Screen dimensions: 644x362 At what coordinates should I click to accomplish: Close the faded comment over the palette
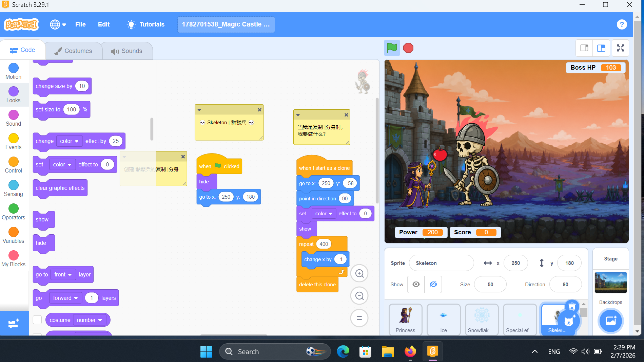(x=183, y=157)
